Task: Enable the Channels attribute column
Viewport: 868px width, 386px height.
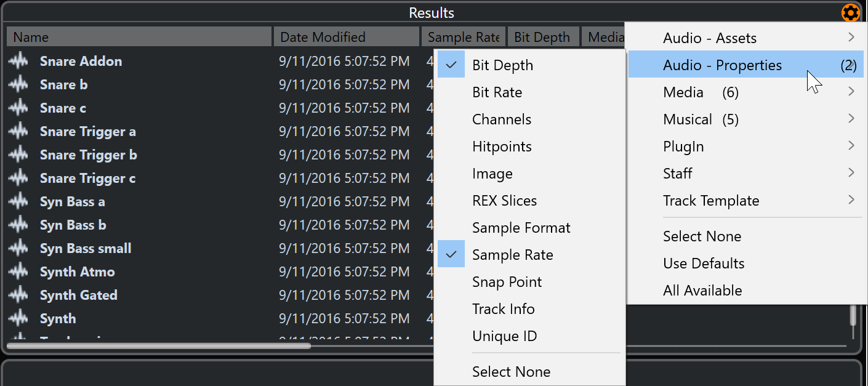Action: [x=501, y=119]
